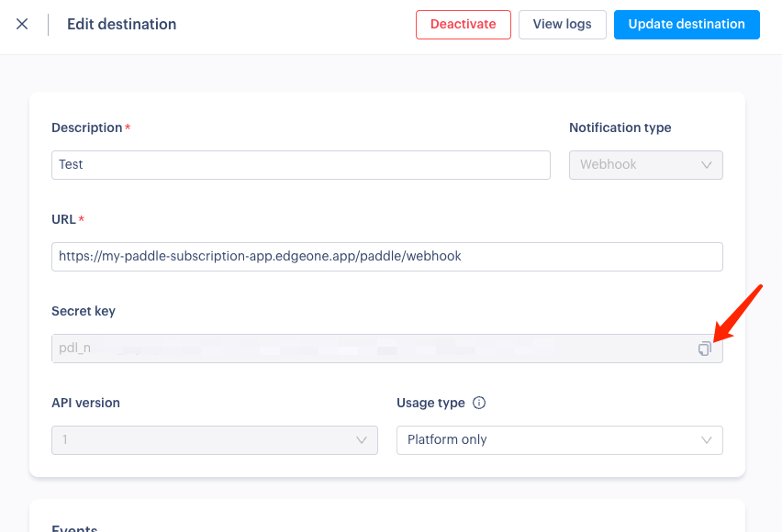
Task: Click the Notification type label
Action: click(x=620, y=127)
